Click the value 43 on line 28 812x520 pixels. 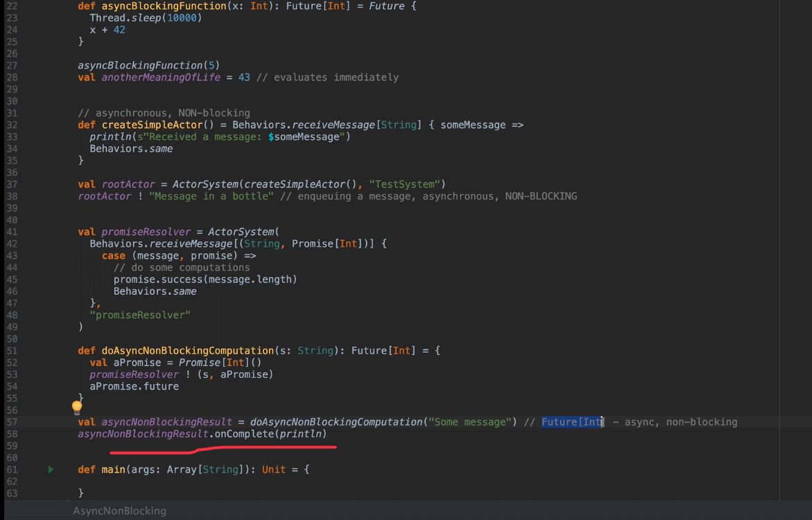[244, 78]
